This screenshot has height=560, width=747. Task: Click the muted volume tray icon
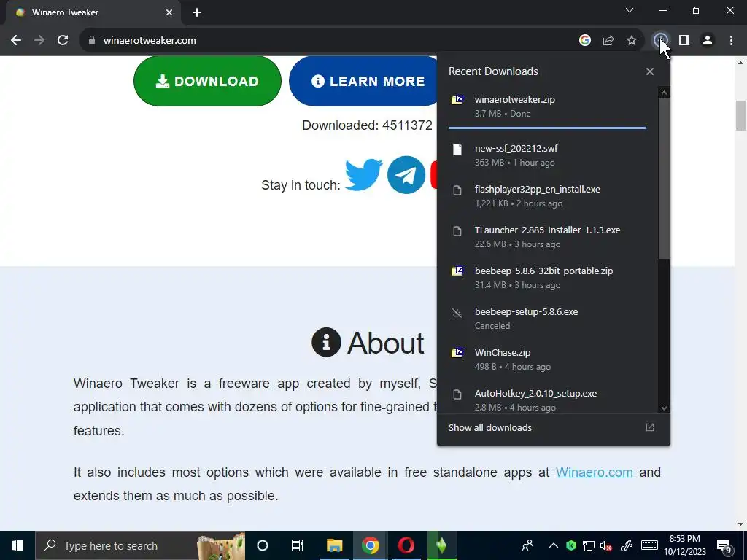click(x=606, y=545)
